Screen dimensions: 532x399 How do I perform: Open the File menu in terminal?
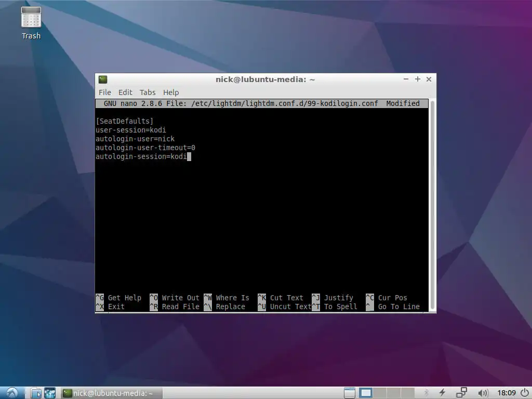click(x=105, y=92)
